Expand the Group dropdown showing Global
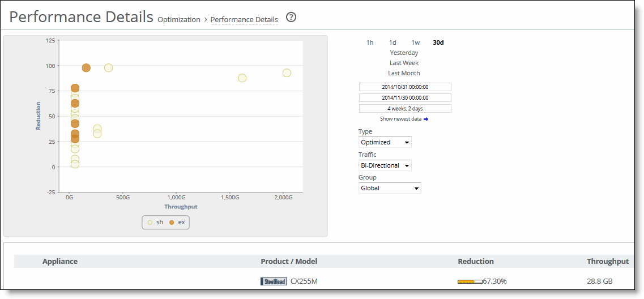 (390, 188)
